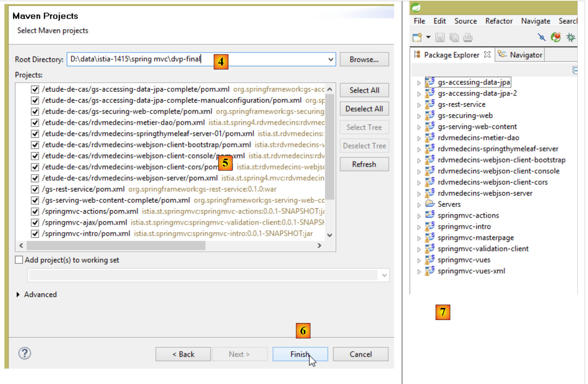Uncheck the gs-rest-service/pom.xml project
The width and height of the screenshot is (588, 384).
(35, 189)
